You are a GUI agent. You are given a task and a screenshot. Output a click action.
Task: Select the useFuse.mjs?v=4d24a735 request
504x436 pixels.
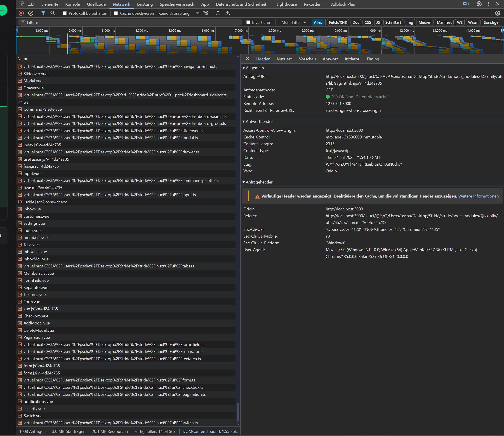[126, 159]
